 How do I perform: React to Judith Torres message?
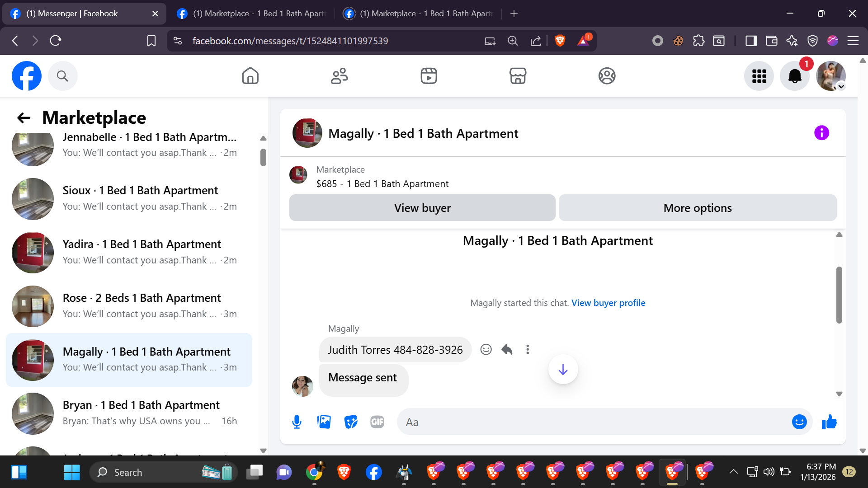(486, 349)
